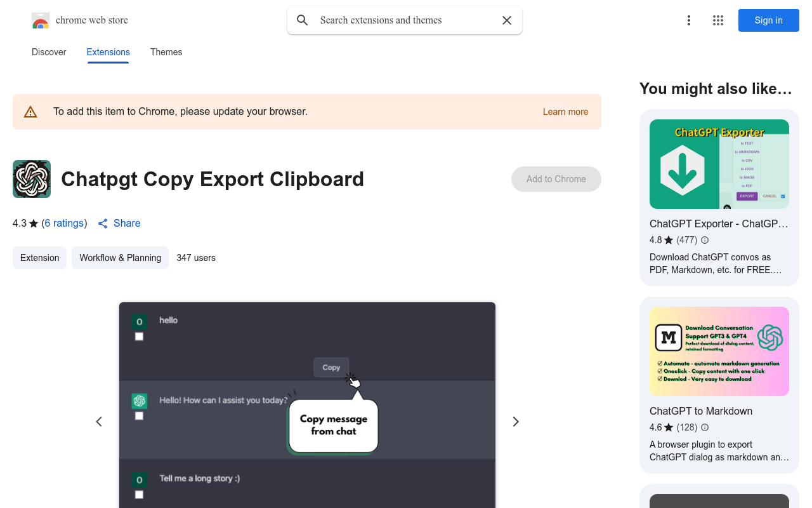Click the Download ChatGPT convos description text
This screenshot has width=812, height=508.
[716, 264]
